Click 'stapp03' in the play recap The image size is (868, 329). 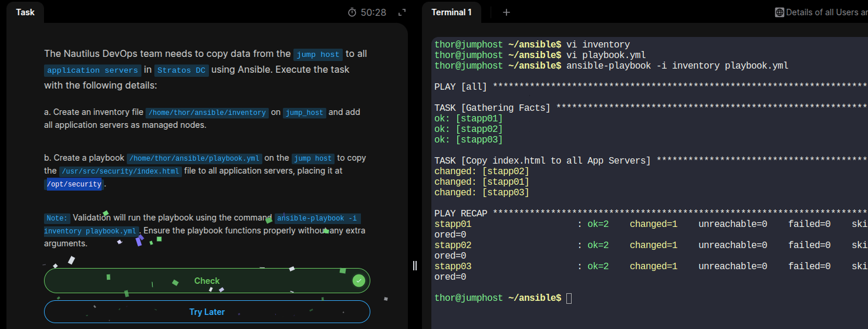coord(453,266)
